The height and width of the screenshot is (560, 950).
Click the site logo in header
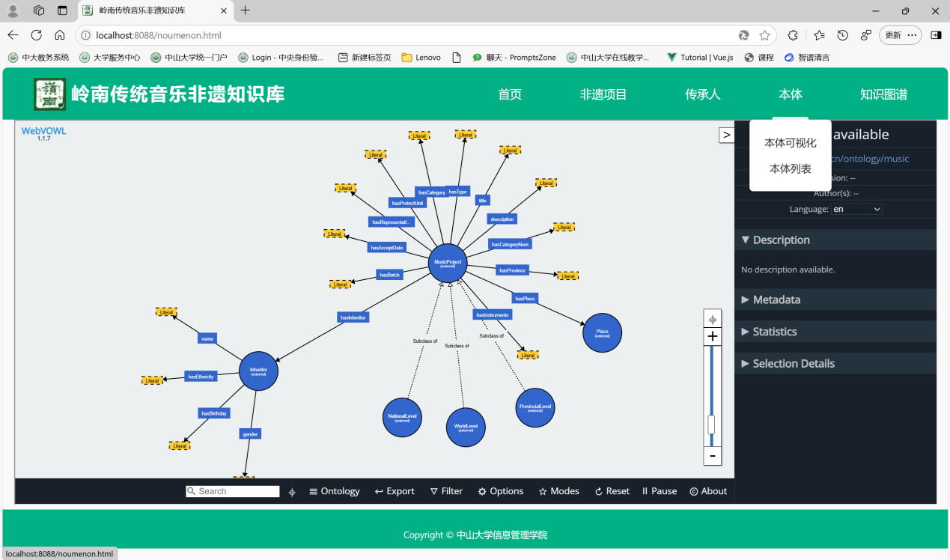(x=49, y=94)
